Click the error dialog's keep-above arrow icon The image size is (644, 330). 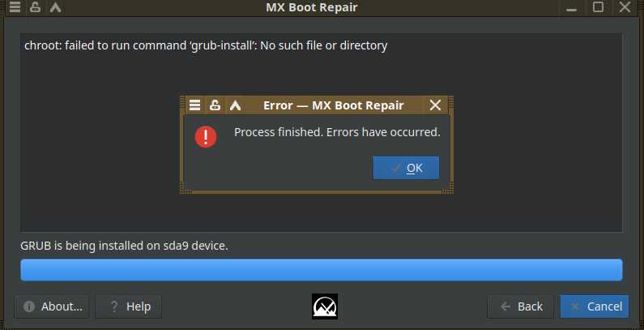(x=235, y=105)
